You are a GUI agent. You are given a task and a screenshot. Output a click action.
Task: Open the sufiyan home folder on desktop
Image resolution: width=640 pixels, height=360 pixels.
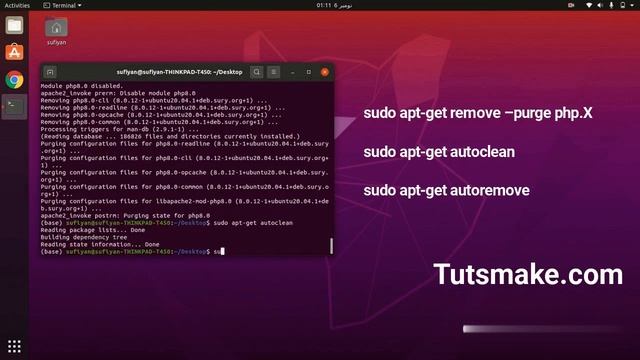[x=56, y=31]
